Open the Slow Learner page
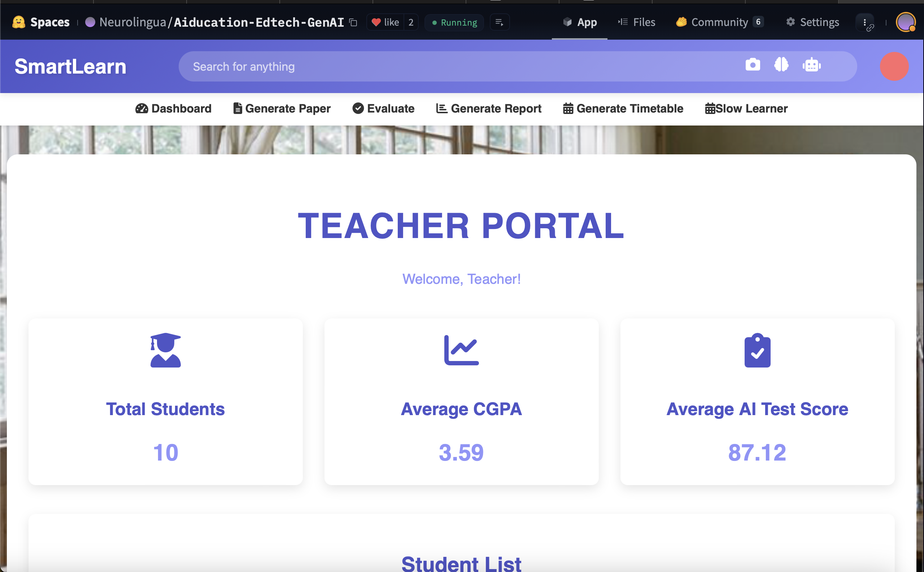The image size is (924, 572). (x=746, y=109)
